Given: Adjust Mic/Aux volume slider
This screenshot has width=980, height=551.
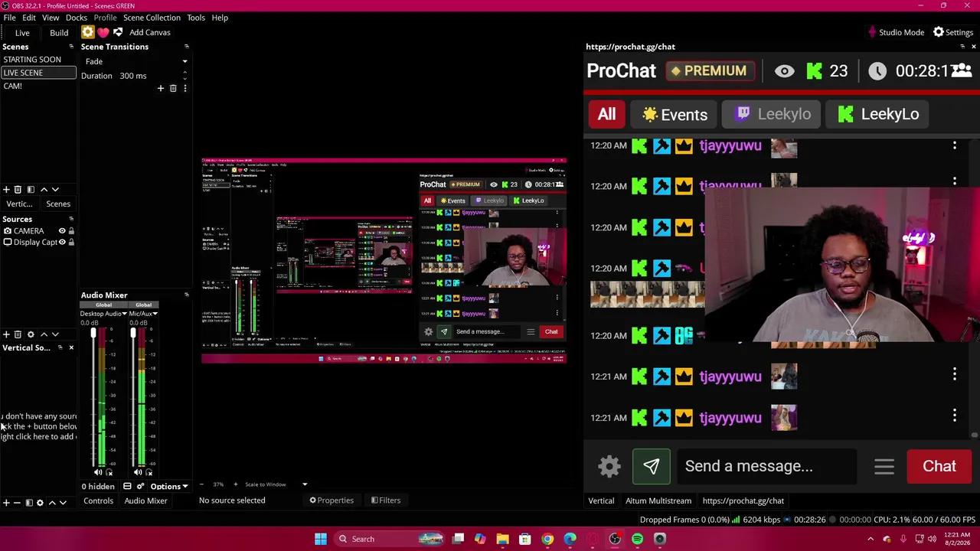Looking at the screenshot, I should tap(133, 334).
